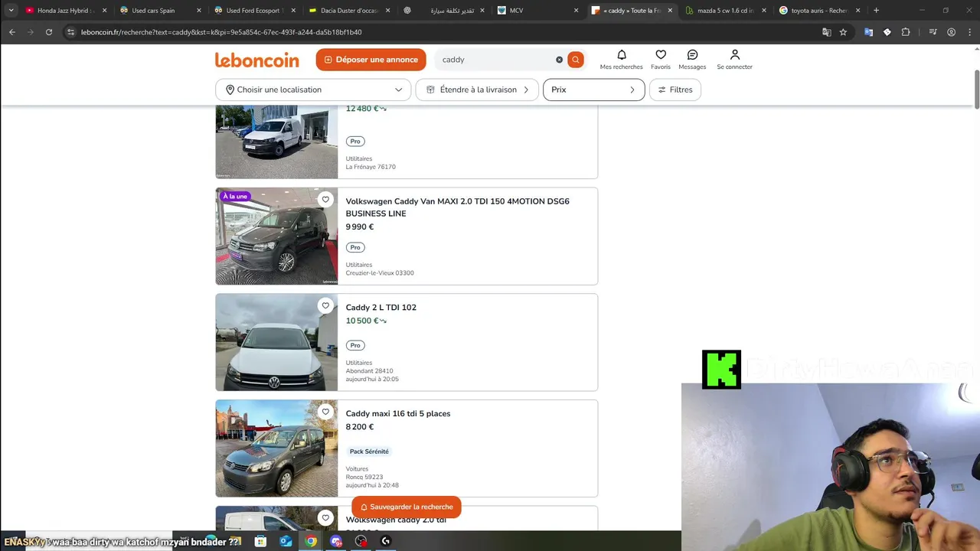Go forward in browser history
Viewport: 980px width, 551px height.
(31, 32)
